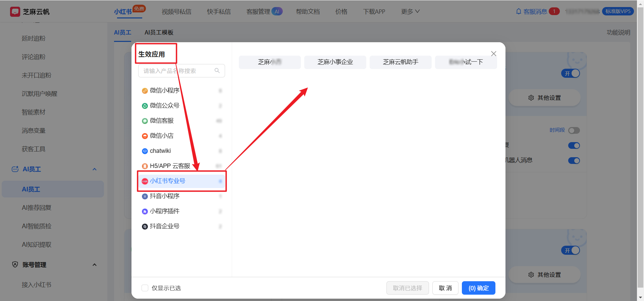Toggle the upper 开 switch off
The height and width of the screenshot is (301, 644).
571,73
